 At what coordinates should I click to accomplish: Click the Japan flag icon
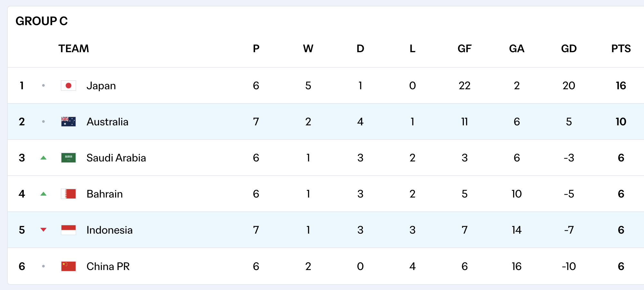(x=69, y=86)
